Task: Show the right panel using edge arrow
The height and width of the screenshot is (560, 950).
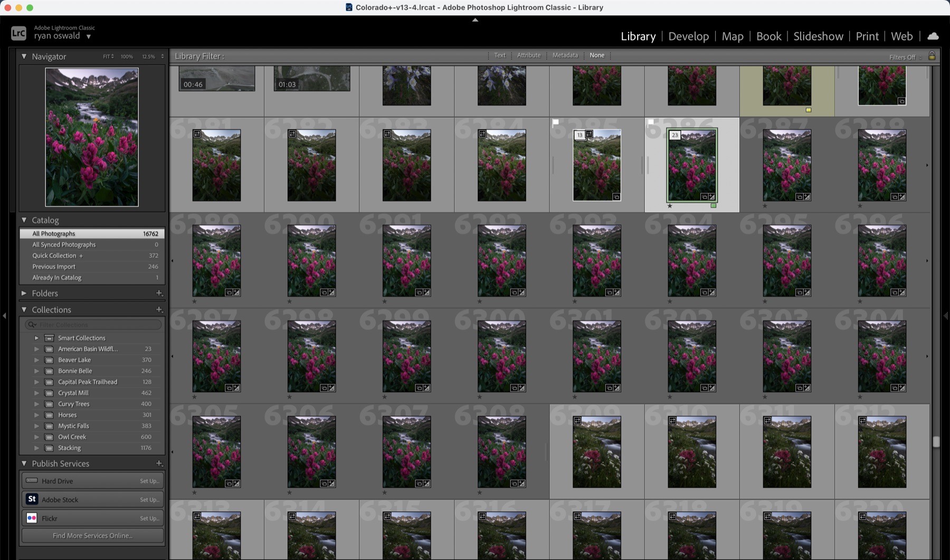Action: [946, 316]
